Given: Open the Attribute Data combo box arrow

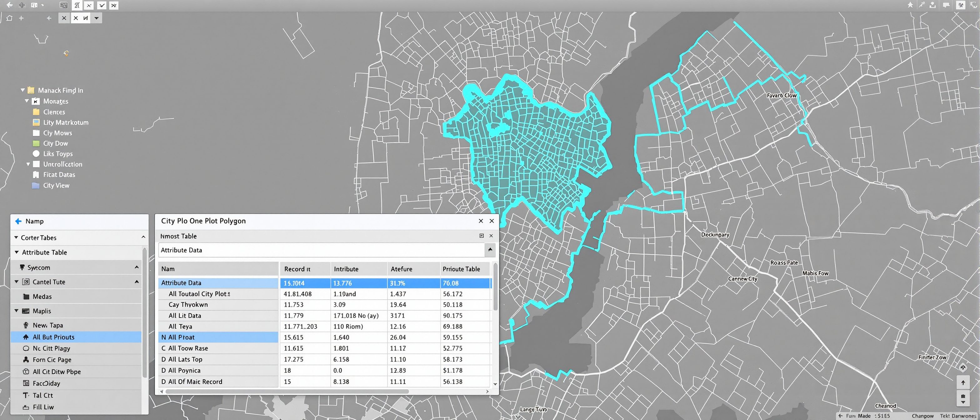Looking at the screenshot, I should point(490,250).
